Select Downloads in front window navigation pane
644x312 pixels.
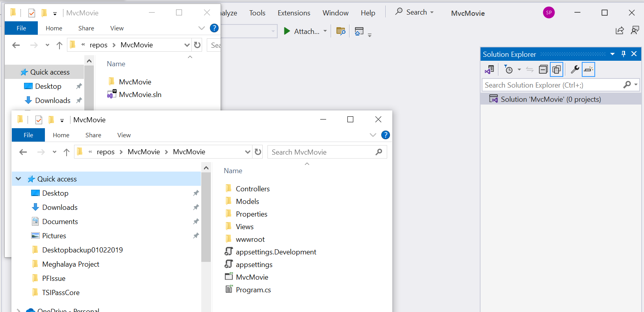pyautogui.click(x=59, y=207)
